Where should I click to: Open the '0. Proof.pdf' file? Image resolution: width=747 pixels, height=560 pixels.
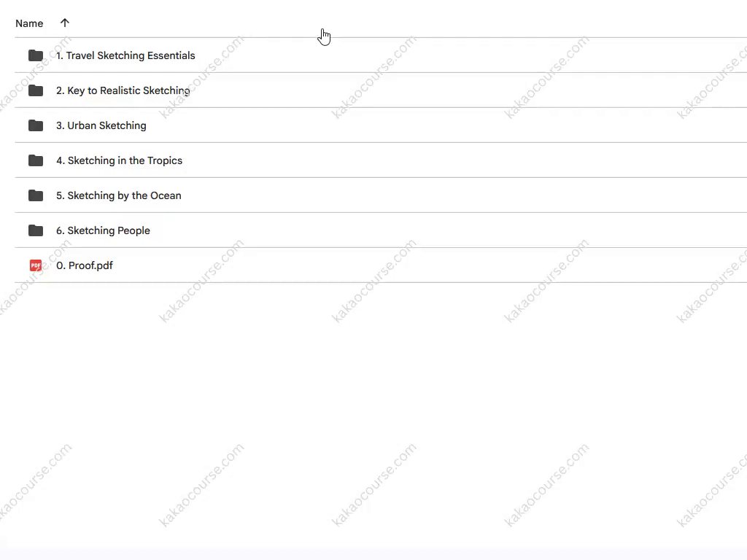pyautogui.click(x=85, y=265)
